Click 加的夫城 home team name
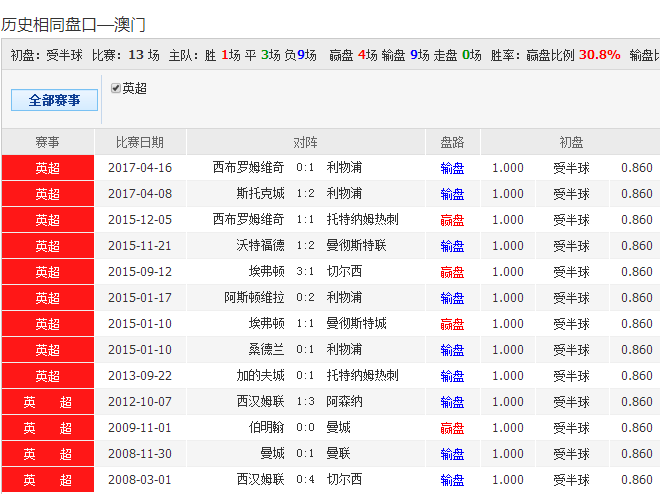660x494 pixels. (260, 376)
